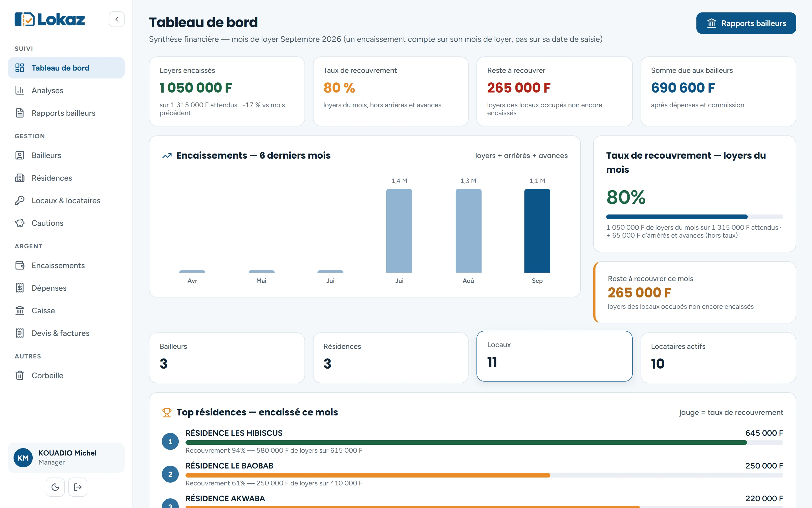Click RÉSIDENCE AKWABA in top residences
Screen dimensions: 812x508
[225, 498]
